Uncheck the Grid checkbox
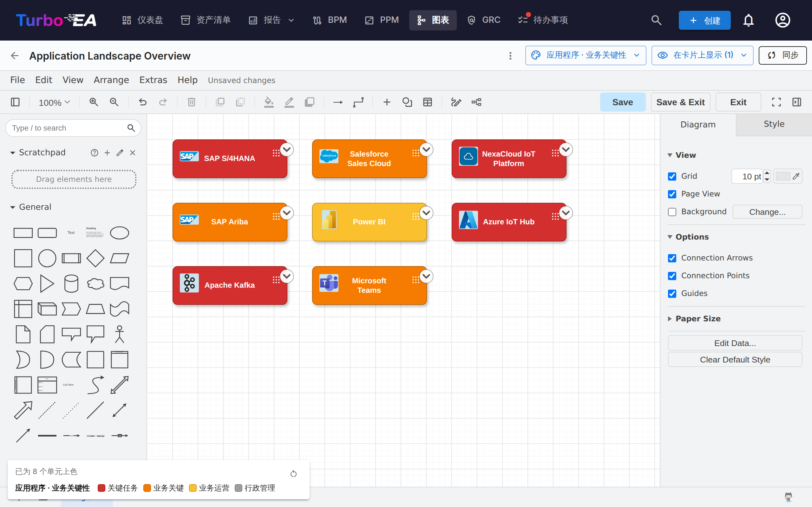This screenshot has width=812, height=507. pyautogui.click(x=672, y=176)
